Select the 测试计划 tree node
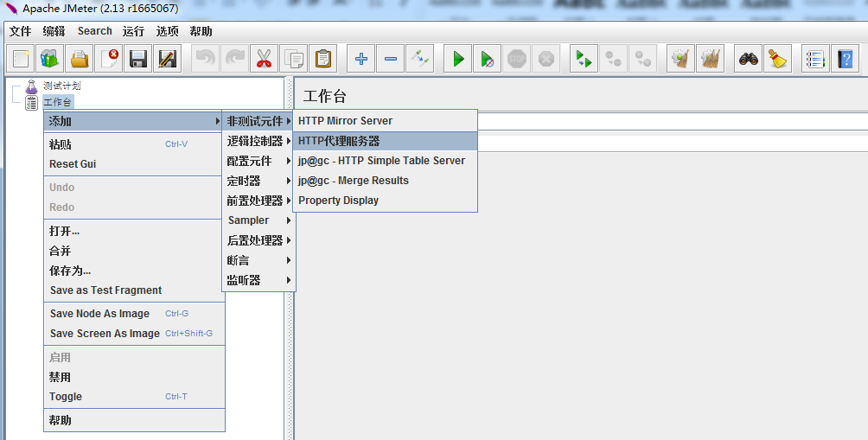 (62, 86)
